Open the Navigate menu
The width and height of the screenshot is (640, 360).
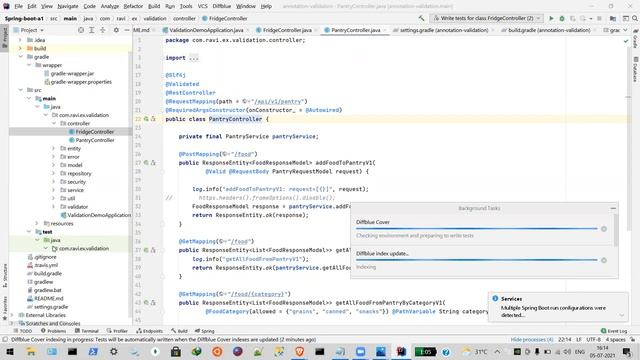coord(68,6)
